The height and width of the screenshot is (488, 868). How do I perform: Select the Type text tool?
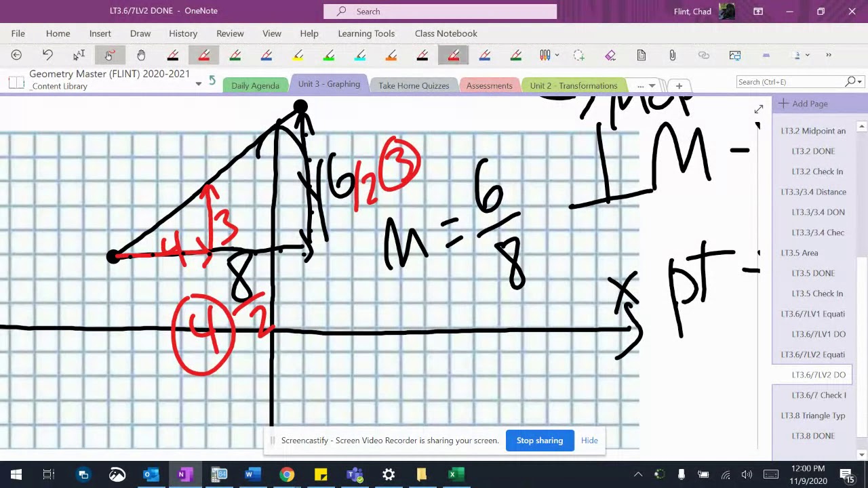coord(79,55)
